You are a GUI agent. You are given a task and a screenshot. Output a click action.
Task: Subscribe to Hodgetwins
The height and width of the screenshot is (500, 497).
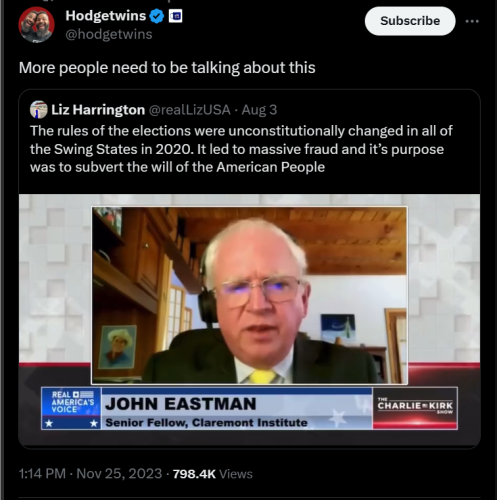pyautogui.click(x=410, y=21)
